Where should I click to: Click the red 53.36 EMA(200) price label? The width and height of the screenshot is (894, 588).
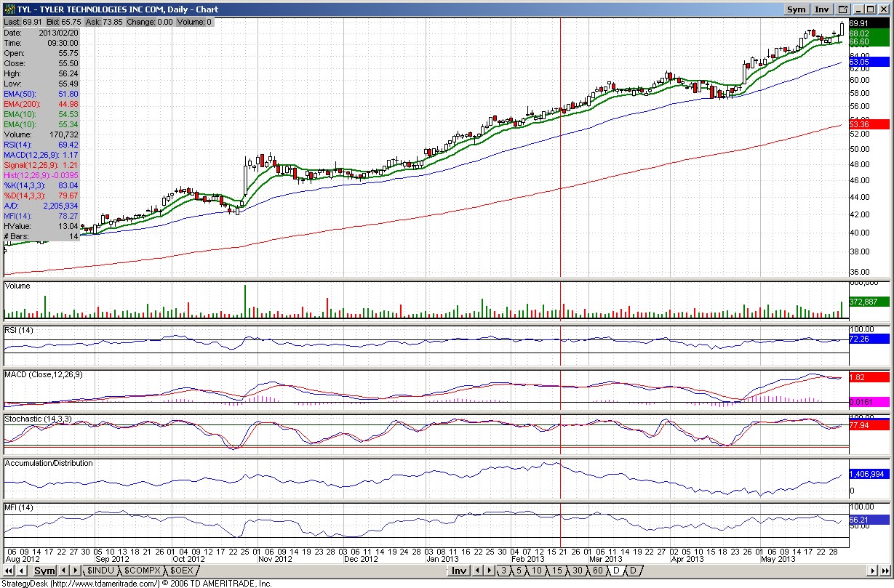point(869,124)
